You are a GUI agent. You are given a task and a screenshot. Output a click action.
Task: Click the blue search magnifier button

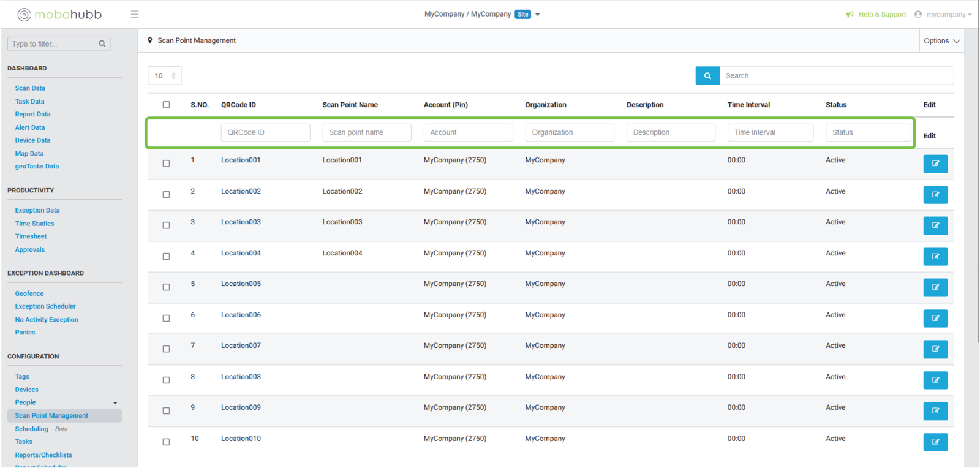707,75
